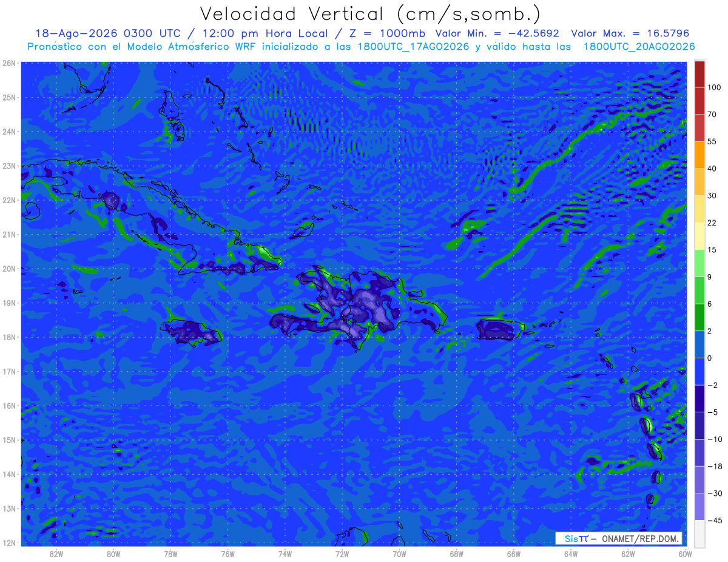Pick the light green swatch between 9 and 15

pos(699,263)
